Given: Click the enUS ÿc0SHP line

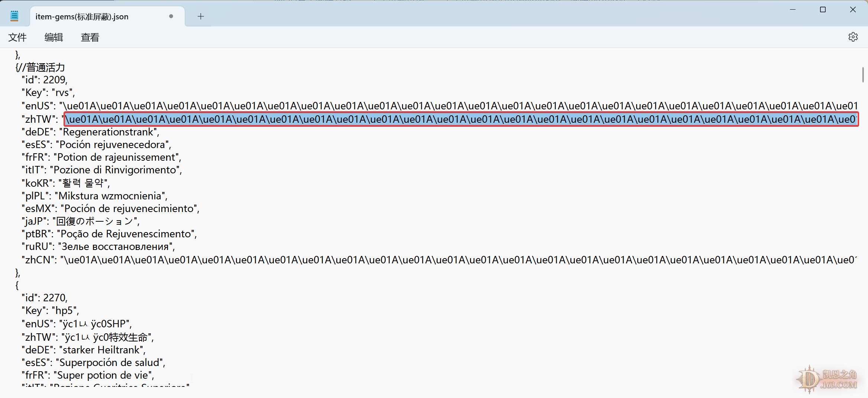Looking at the screenshot, I should click(x=77, y=324).
